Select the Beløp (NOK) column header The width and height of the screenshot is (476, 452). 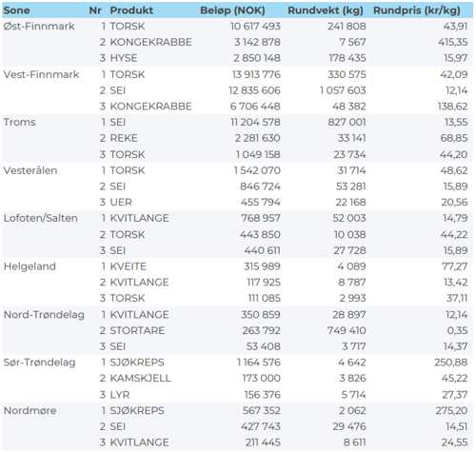(x=232, y=10)
